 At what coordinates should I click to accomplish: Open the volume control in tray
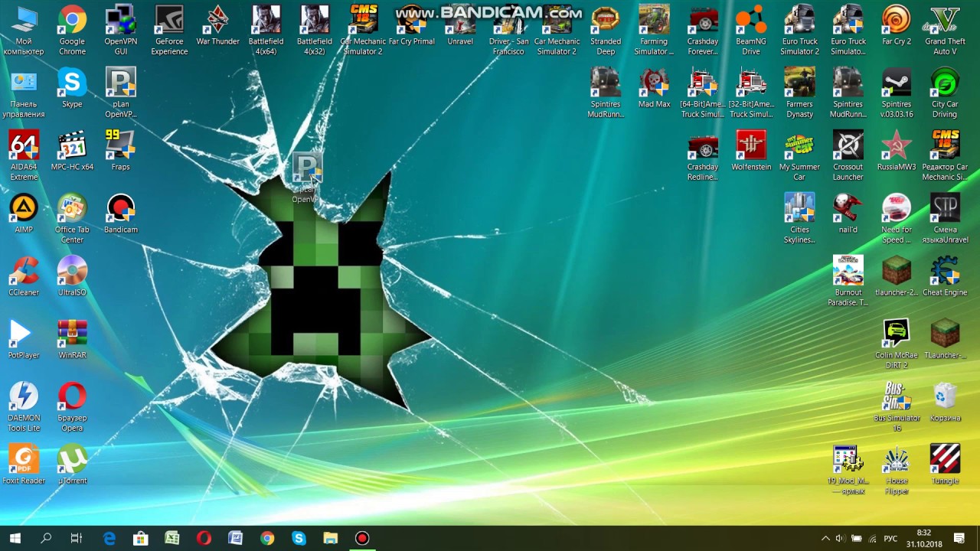tap(840, 538)
